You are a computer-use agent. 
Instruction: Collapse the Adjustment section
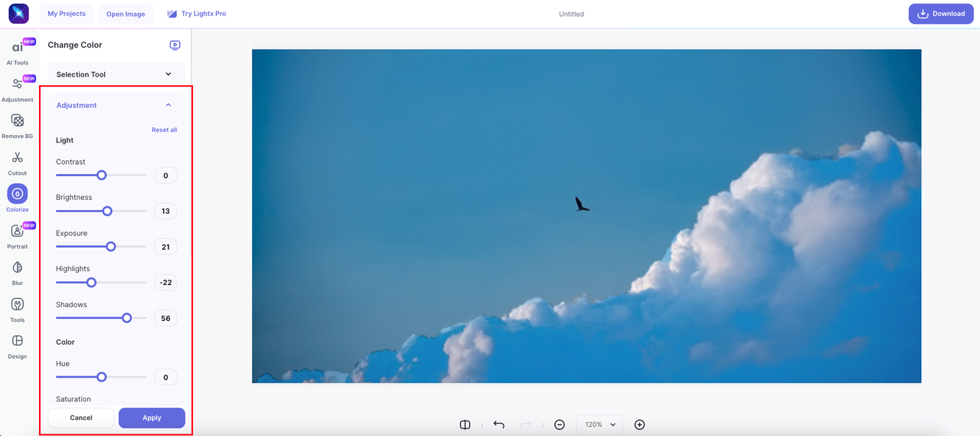coord(116,105)
